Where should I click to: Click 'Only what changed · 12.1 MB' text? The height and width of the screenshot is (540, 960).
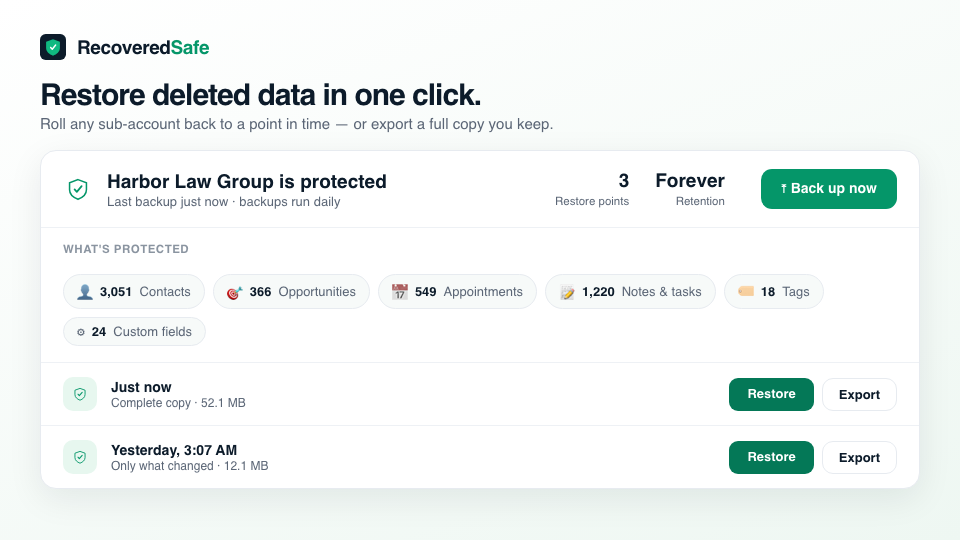(189, 466)
